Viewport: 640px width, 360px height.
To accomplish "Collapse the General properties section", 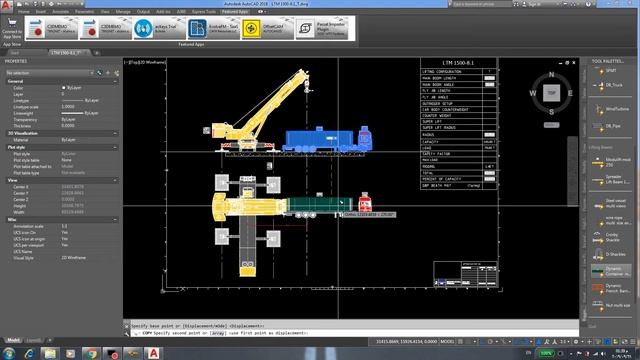I will (115, 81).
